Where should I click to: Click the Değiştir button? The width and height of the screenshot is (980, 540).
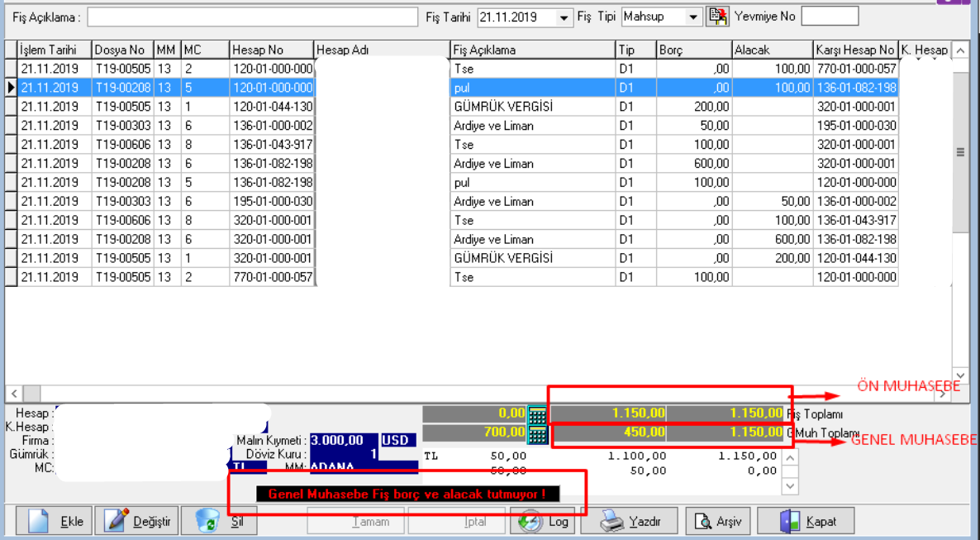click(137, 521)
